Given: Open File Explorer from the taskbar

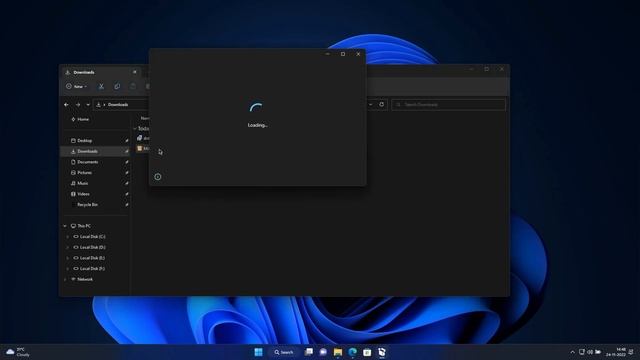Looking at the screenshot, I should click(x=338, y=352).
